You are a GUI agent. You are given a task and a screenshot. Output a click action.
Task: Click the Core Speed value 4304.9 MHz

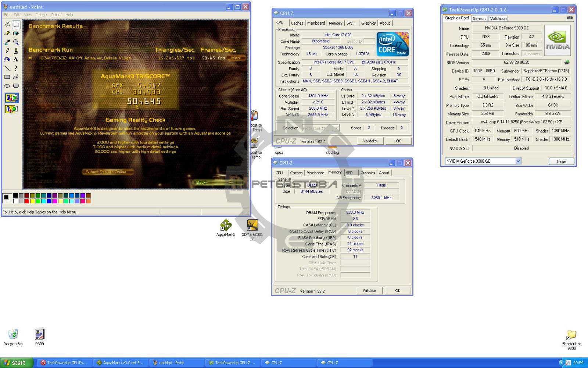(318, 96)
